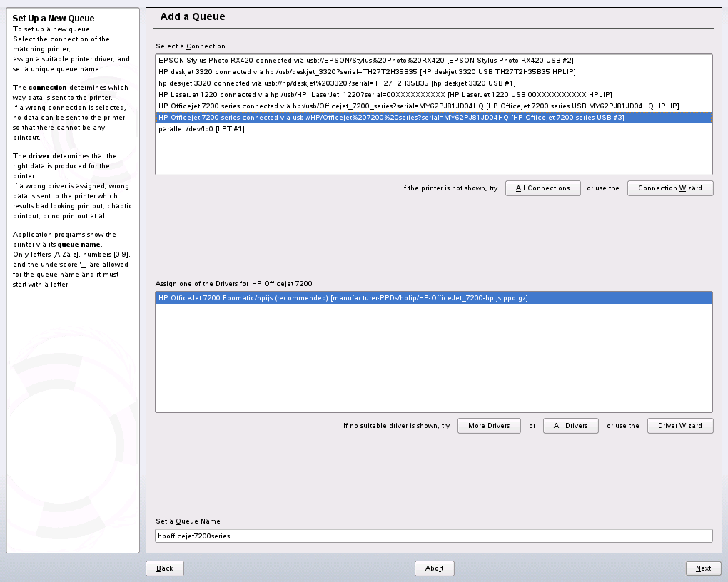
Task: Click the All Connections button
Action: (542, 188)
